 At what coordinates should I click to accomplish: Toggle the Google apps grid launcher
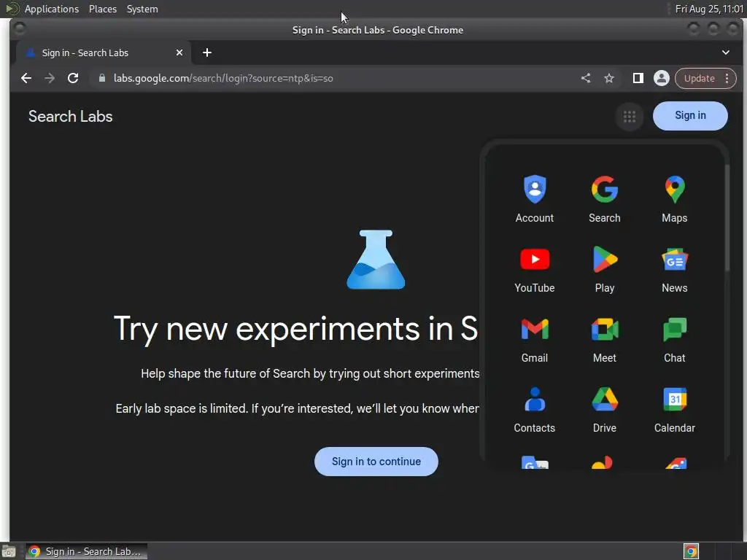[630, 116]
